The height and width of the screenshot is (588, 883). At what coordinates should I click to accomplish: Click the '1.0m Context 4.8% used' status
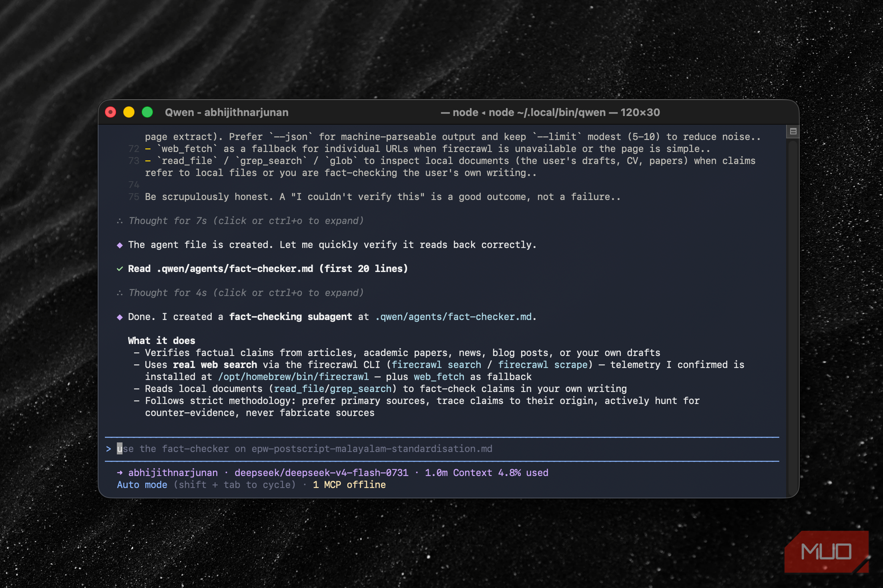[487, 473]
